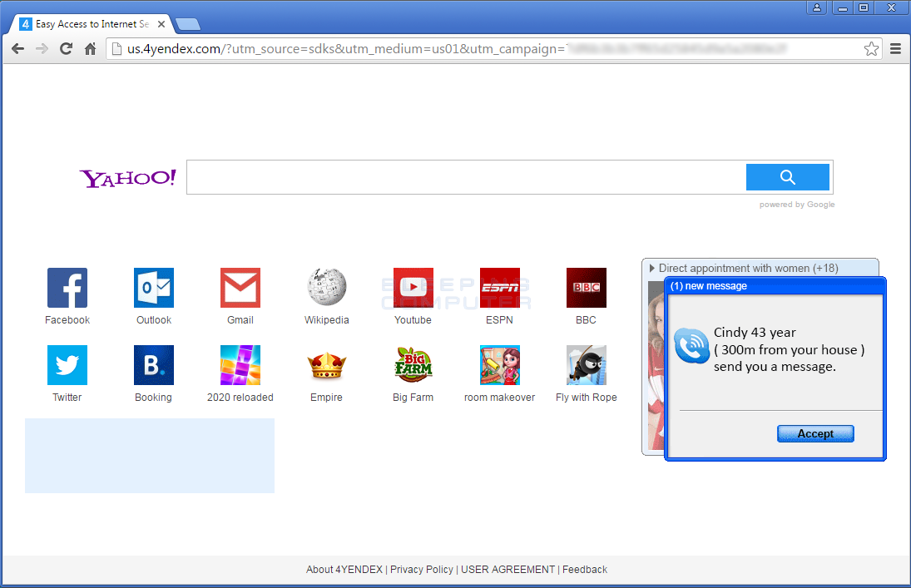Viewport: 911px width, 588px height.
Task: Close the Easy Access to Internet tab
Action: point(161,24)
